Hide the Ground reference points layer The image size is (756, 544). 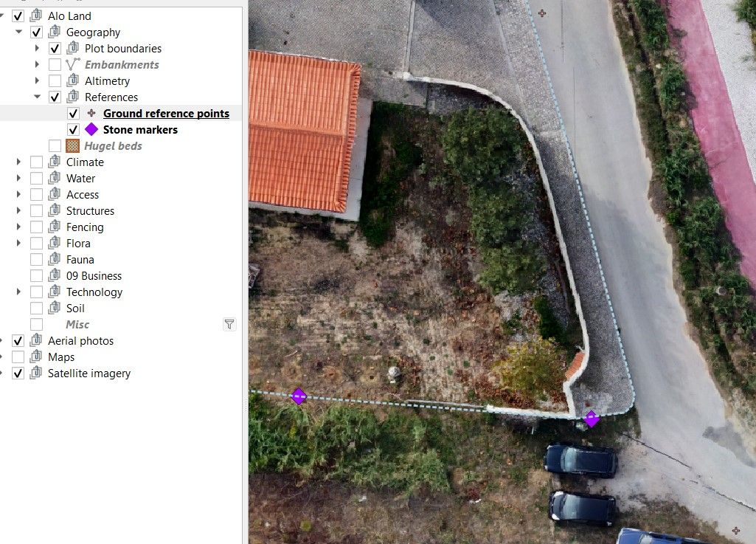73,114
